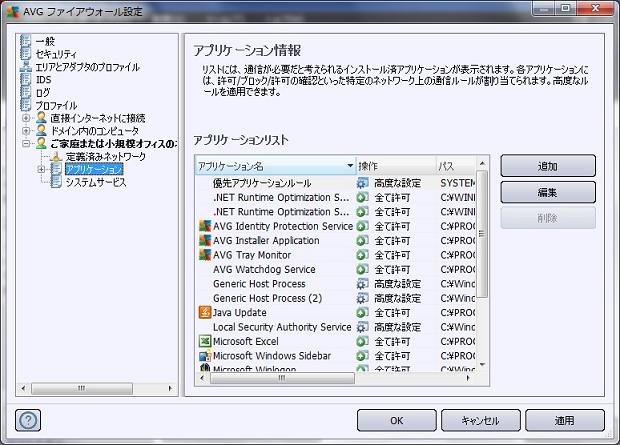Select 一般 in the settings tree
The width and height of the screenshot is (620, 445).
[x=45, y=41]
